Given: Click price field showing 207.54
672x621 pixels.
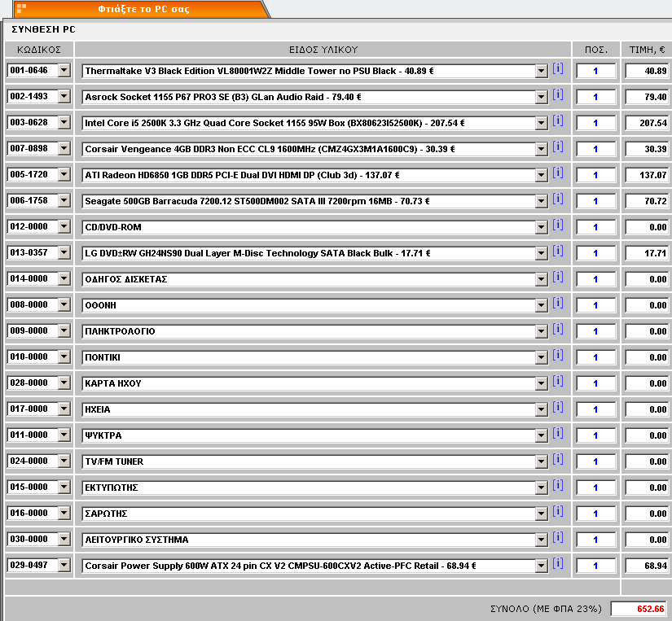Looking at the screenshot, I should [647, 124].
